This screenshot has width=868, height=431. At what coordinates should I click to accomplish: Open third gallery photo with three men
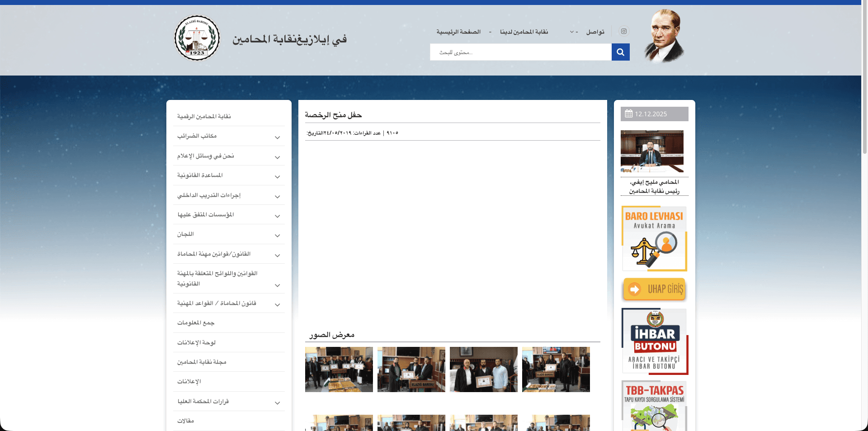484,369
